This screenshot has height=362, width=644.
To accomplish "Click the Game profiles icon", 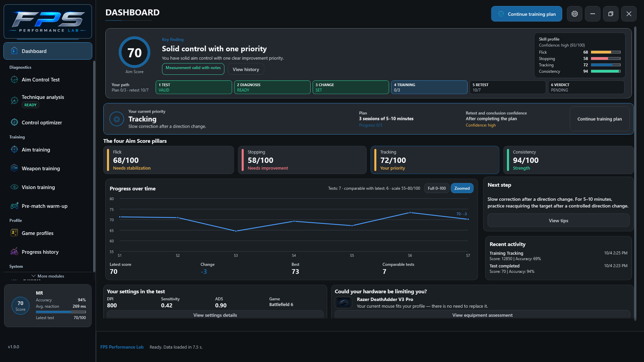I will click(x=14, y=233).
